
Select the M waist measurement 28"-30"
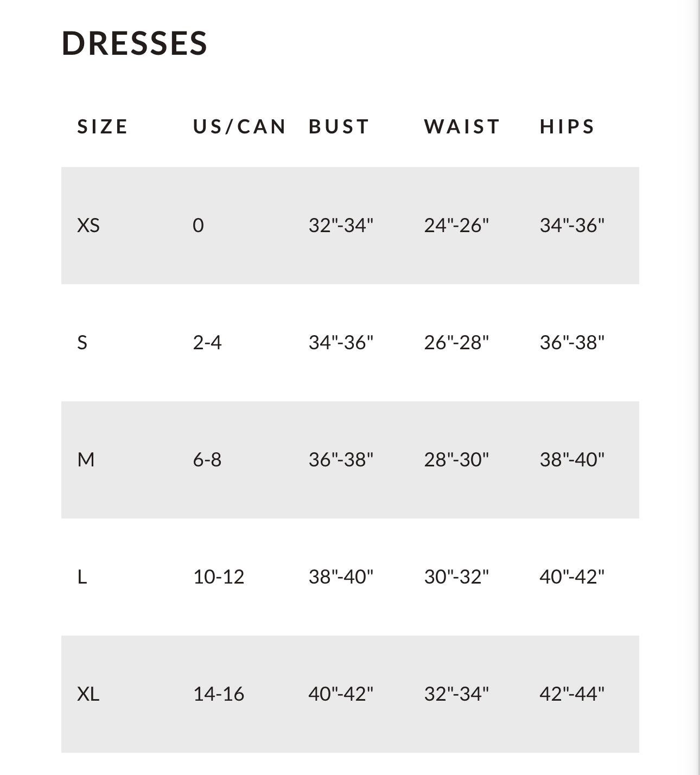[x=456, y=459]
